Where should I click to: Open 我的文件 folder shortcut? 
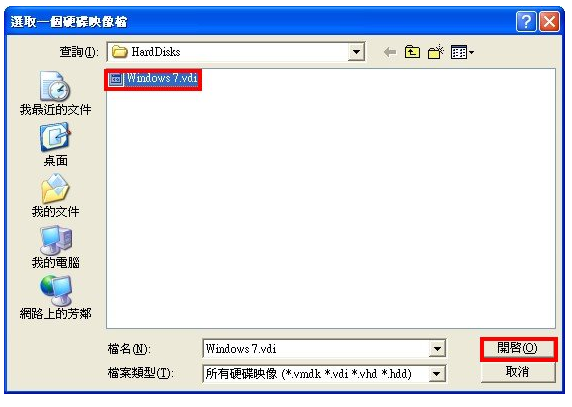55,196
